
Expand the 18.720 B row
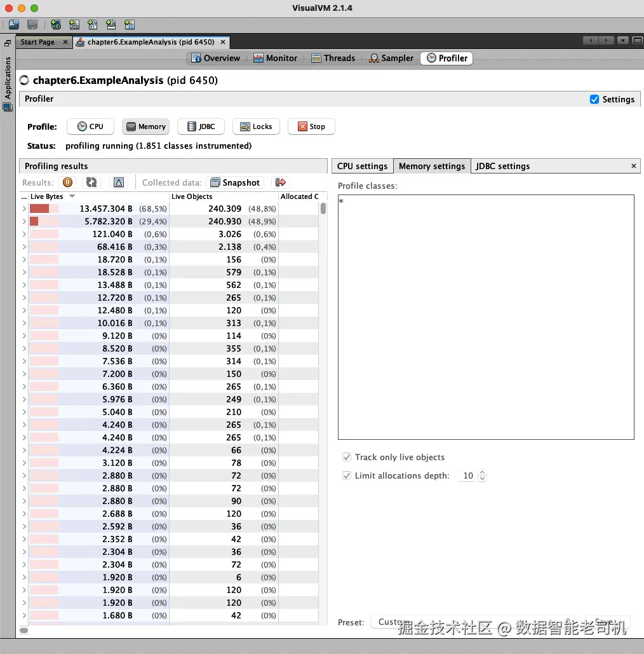(24, 259)
